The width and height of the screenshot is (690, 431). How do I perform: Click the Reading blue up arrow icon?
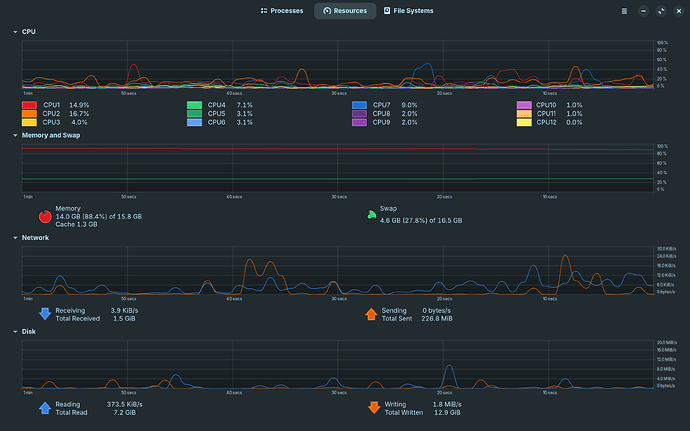[45, 408]
